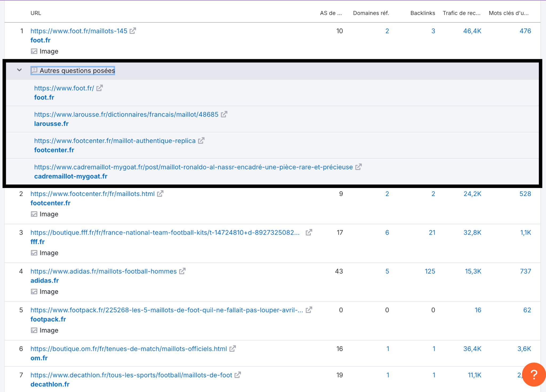Click the Image icon under fff.fr row
The height and width of the screenshot is (392, 546).
(x=34, y=253)
